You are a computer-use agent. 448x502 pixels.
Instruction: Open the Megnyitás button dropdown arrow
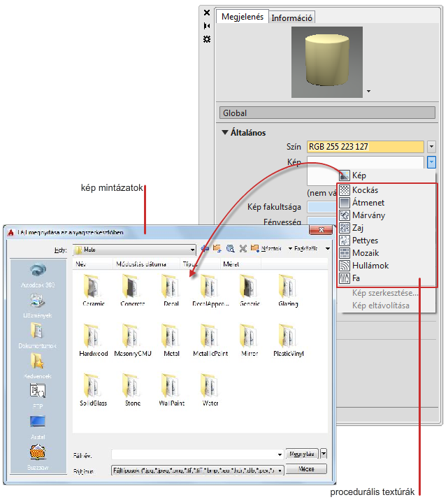324,454
